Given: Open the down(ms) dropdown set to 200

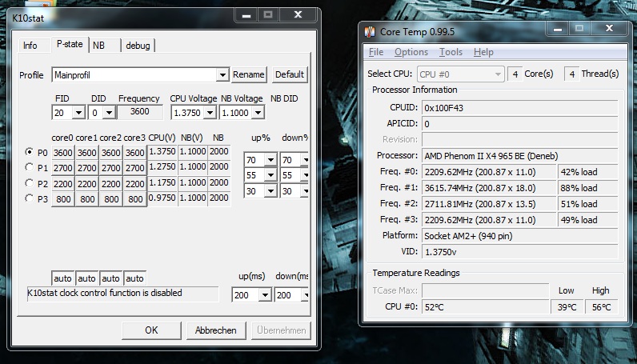Looking at the screenshot, I should 305,295.
